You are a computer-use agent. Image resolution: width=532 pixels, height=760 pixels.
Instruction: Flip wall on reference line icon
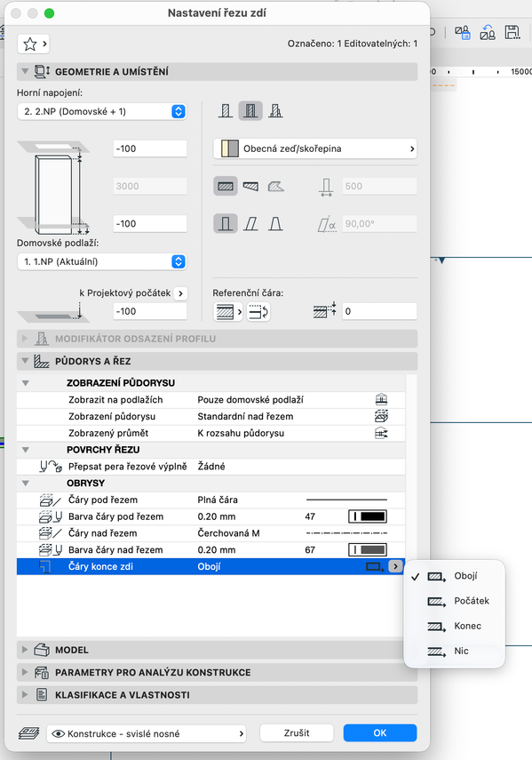pyautogui.click(x=258, y=312)
